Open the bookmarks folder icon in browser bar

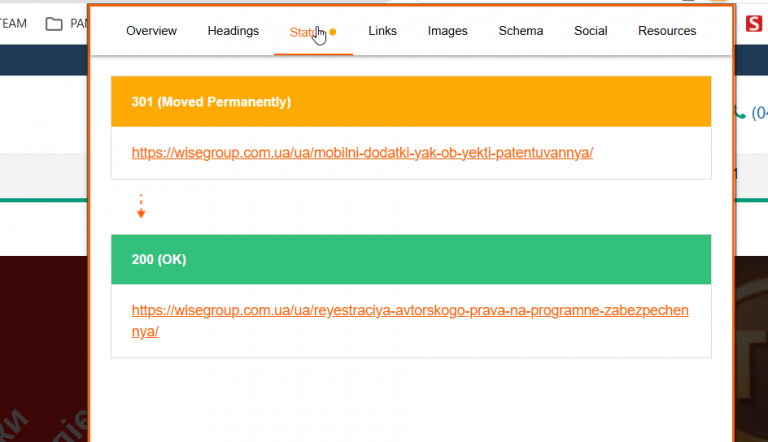click(x=54, y=24)
